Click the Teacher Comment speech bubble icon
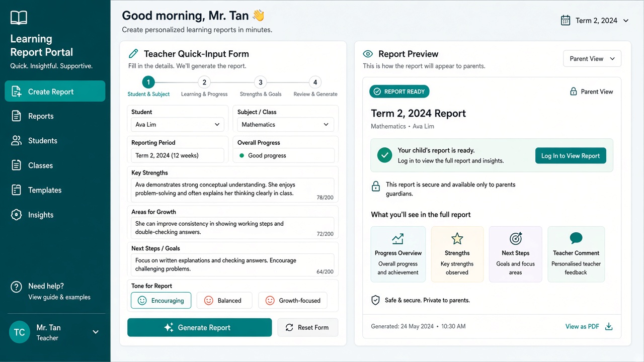This screenshot has width=644, height=362. pos(576,238)
